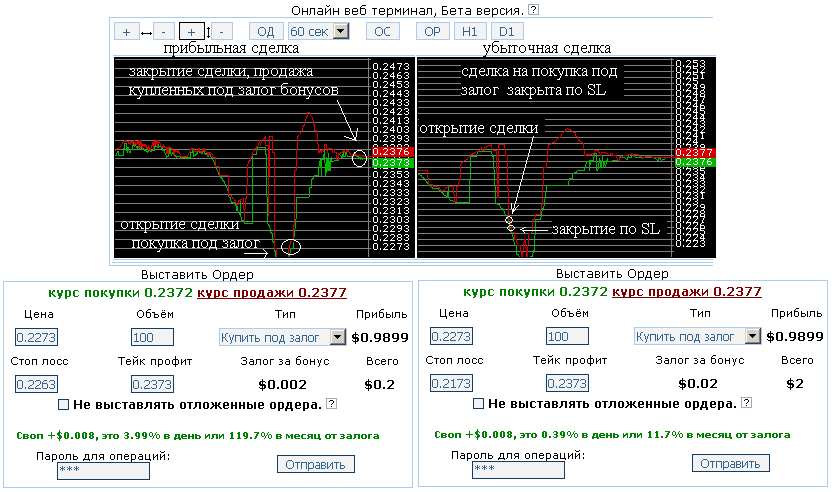Click the ОД toolbar button
834x492 pixels.
click(x=266, y=32)
